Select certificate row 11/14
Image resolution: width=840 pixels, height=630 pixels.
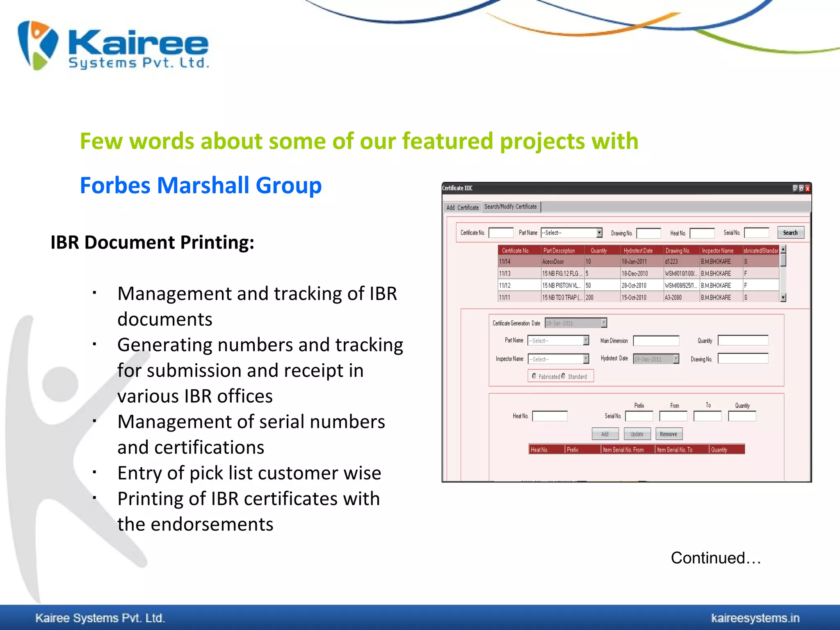[639, 261]
